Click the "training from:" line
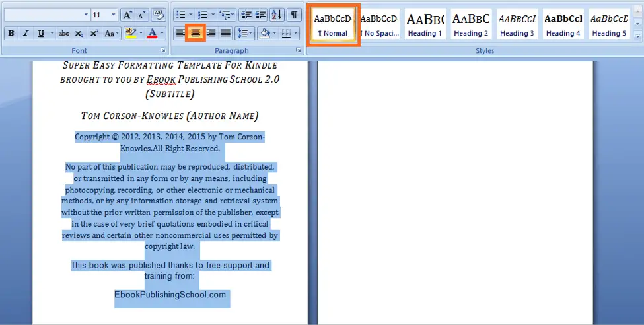Viewport: 644px width, 325px height. pyautogui.click(x=170, y=276)
